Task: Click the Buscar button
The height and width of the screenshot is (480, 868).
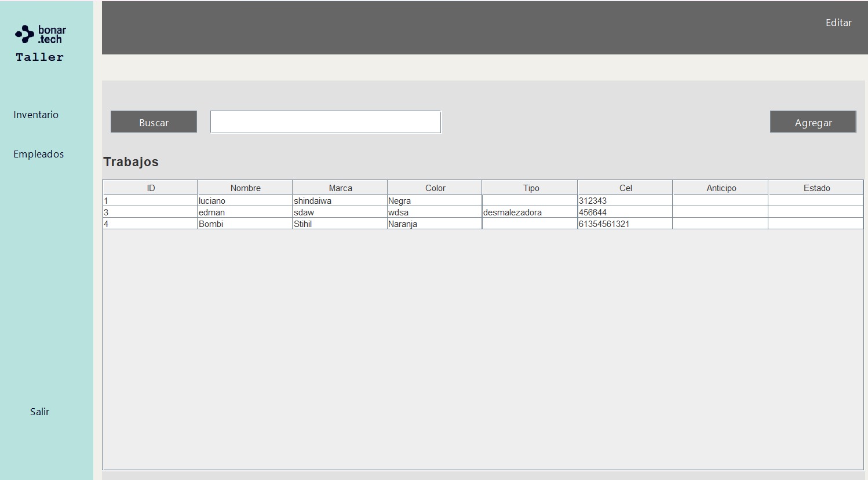Action: coord(154,122)
